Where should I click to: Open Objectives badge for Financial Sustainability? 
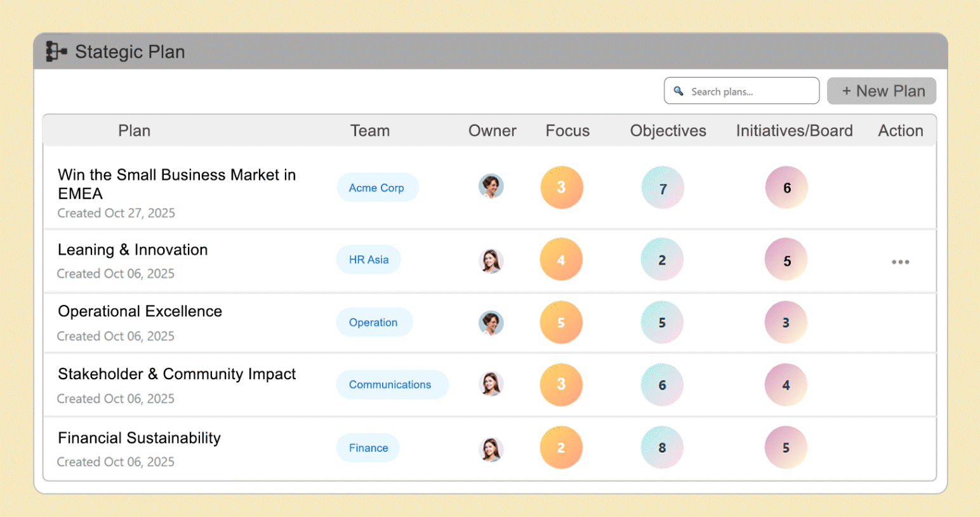pyautogui.click(x=662, y=448)
